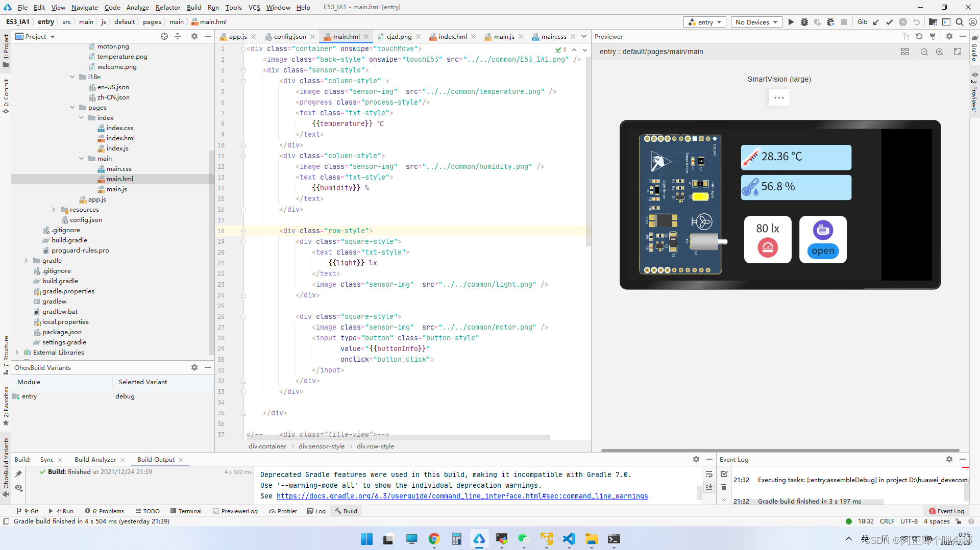Click the editor horizontal scrollbar
Image resolution: width=980 pixels, height=550 pixels.
[x=398, y=437]
